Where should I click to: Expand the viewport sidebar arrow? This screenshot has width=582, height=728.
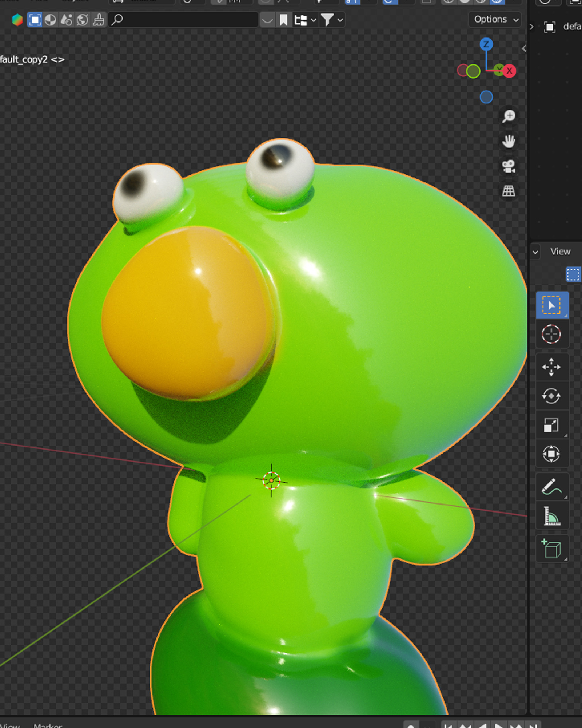pyautogui.click(x=524, y=48)
